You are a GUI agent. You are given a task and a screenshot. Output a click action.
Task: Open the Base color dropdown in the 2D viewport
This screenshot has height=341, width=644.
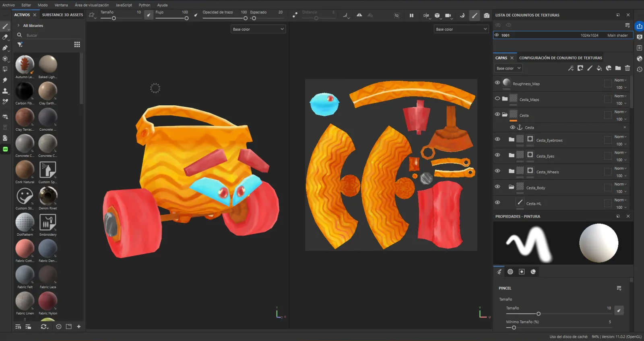tap(461, 29)
